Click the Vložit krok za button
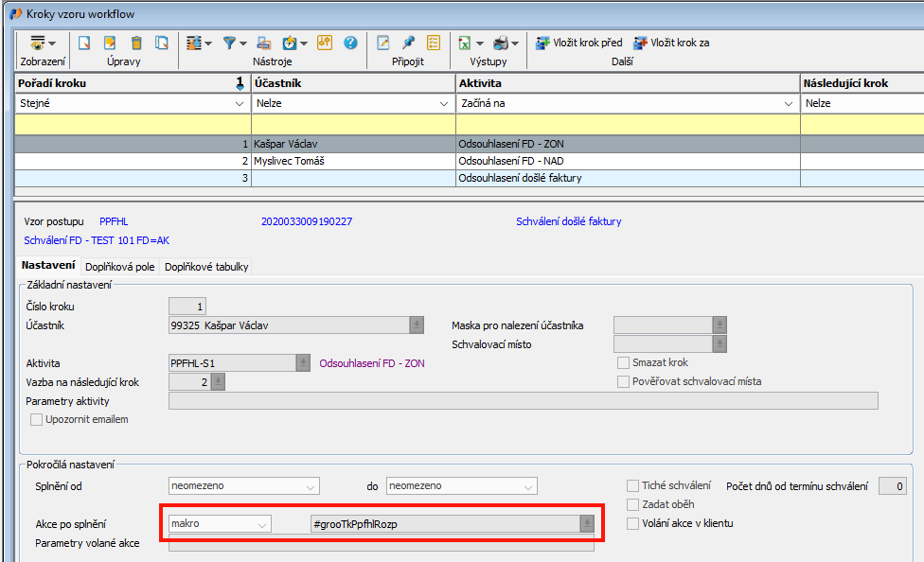Viewport: 924px width, 562px height. point(671,44)
